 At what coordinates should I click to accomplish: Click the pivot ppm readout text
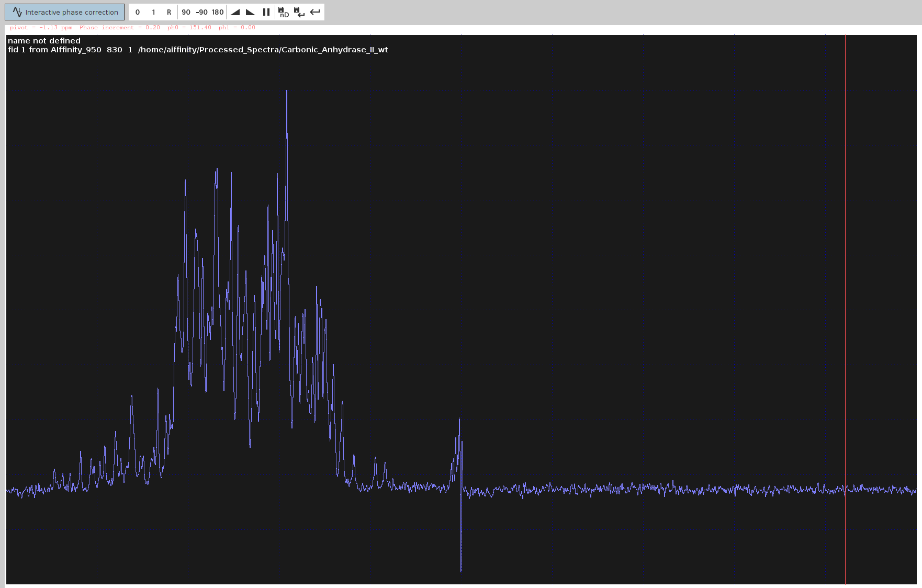[x=41, y=28]
